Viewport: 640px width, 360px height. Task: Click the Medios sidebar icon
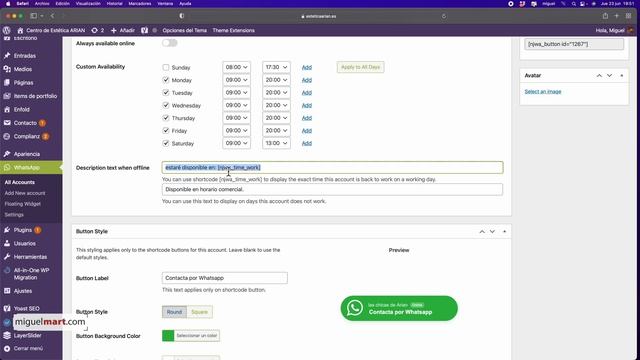coord(7,69)
